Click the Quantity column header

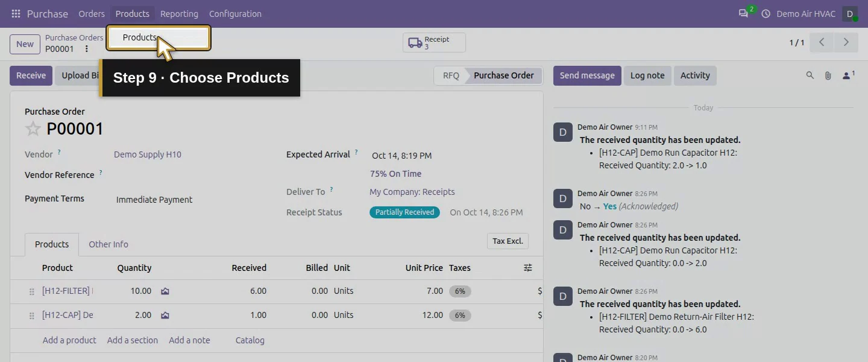pyautogui.click(x=134, y=268)
